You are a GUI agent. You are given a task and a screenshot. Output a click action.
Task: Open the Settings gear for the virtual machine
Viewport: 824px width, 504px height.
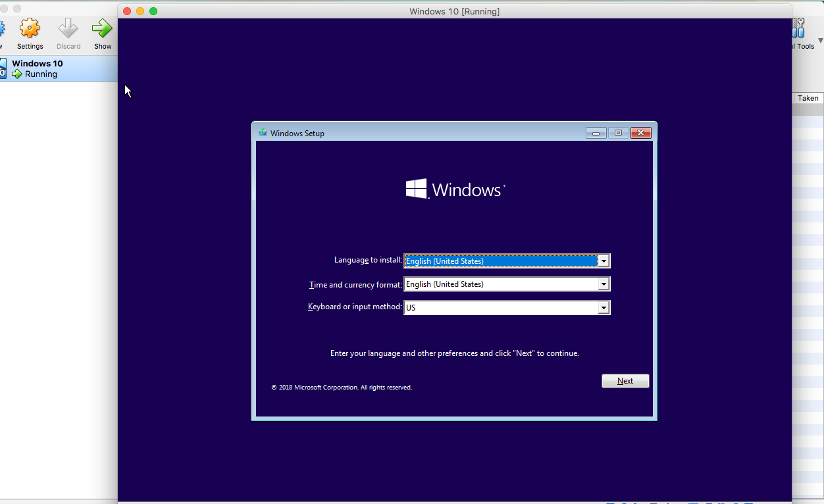(x=30, y=30)
